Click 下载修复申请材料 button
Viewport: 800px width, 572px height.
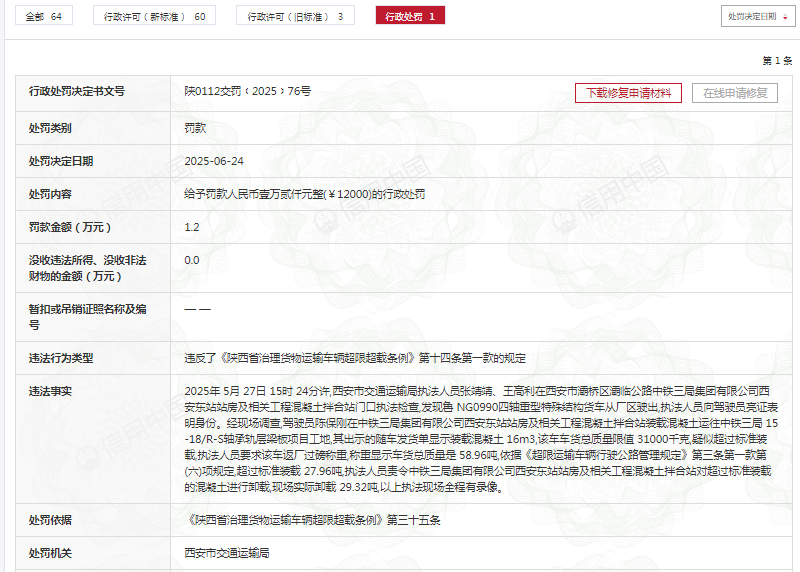coord(628,93)
